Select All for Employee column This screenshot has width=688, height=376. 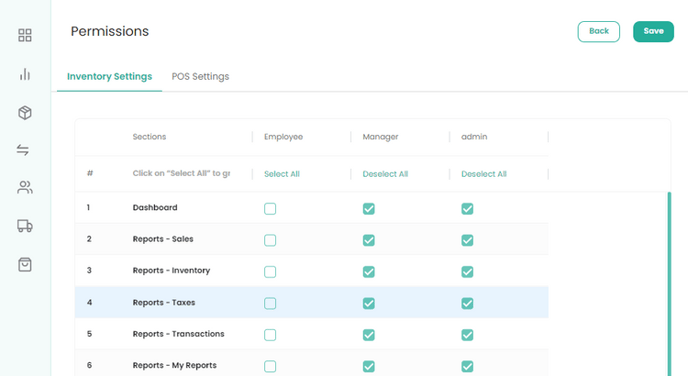[x=282, y=174]
